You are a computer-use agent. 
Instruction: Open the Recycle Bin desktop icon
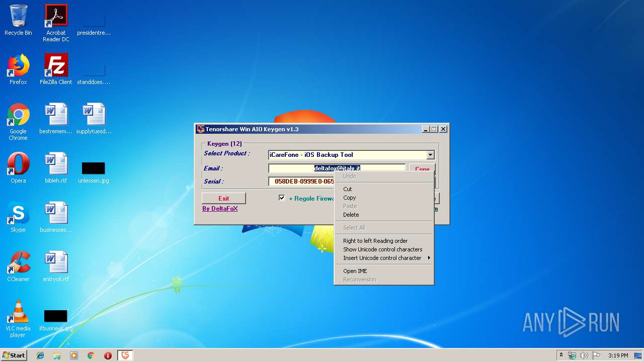coord(18,21)
